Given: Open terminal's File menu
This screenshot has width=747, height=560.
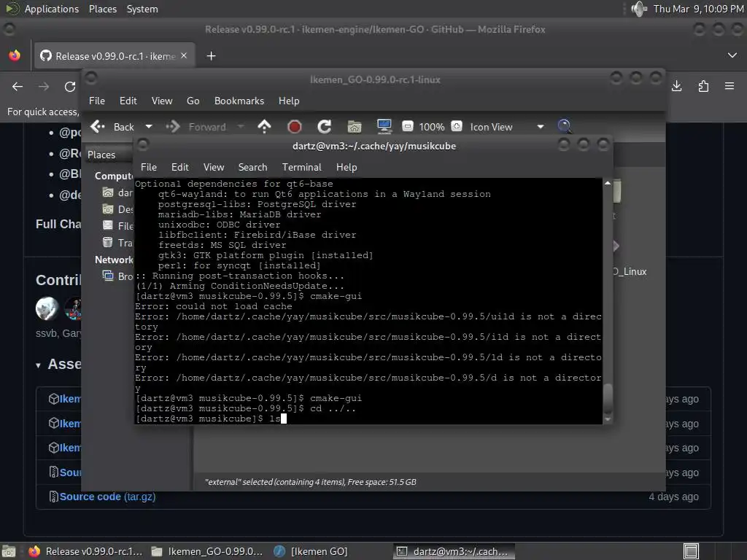Looking at the screenshot, I should point(149,167).
